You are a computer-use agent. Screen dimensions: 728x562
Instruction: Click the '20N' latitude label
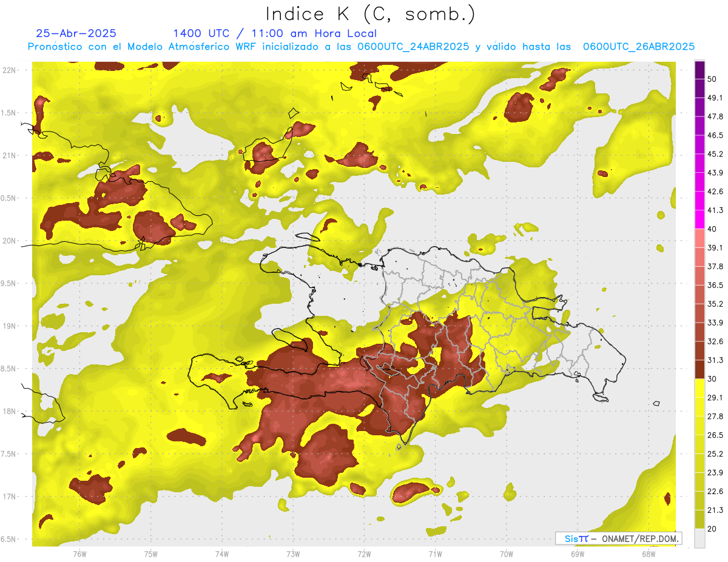tap(9, 241)
